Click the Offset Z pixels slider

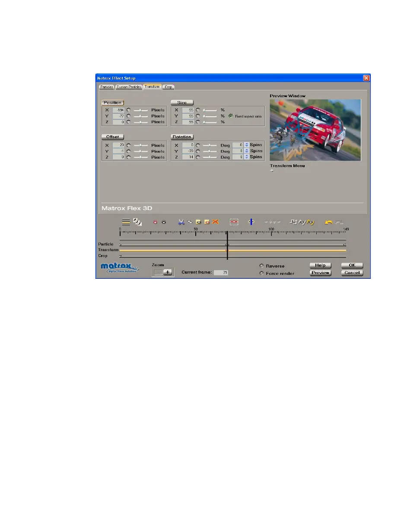click(x=140, y=157)
